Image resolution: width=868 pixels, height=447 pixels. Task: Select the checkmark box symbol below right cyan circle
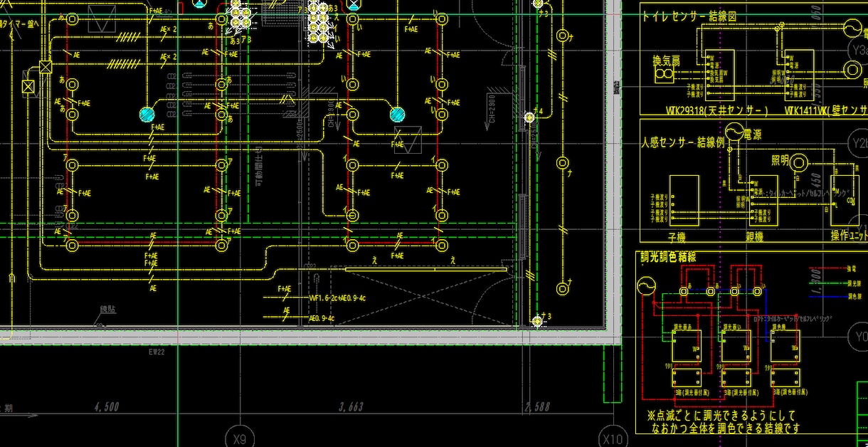(408, 140)
